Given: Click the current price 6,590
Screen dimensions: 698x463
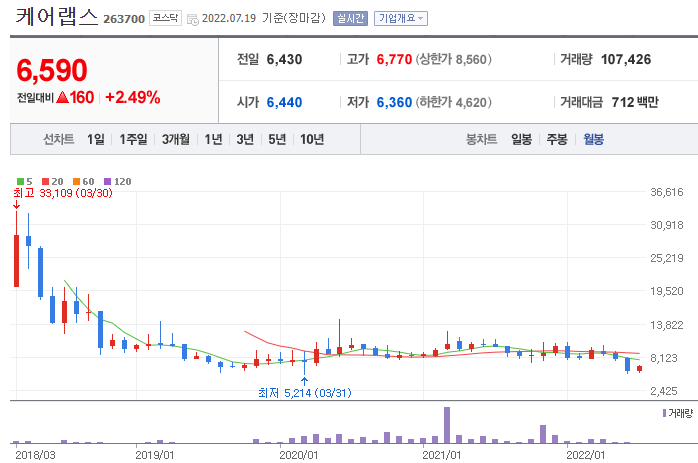Looking at the screenshot, I should [x=52, y=70].
